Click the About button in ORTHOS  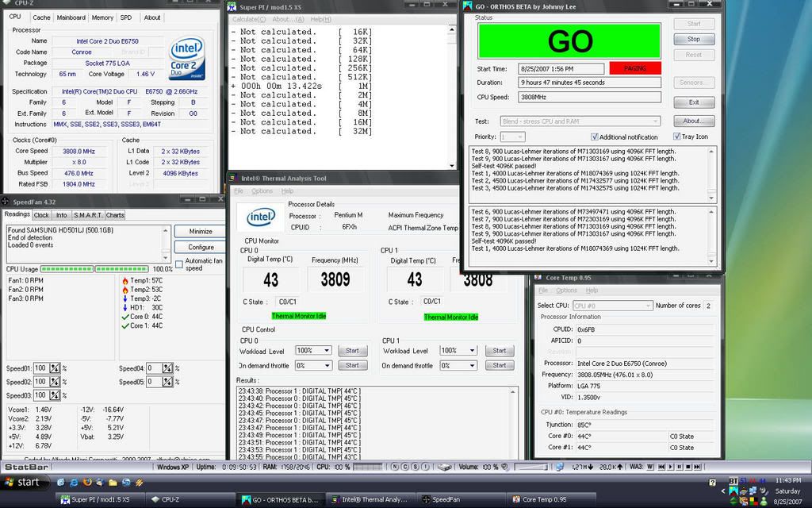(694, 121)
